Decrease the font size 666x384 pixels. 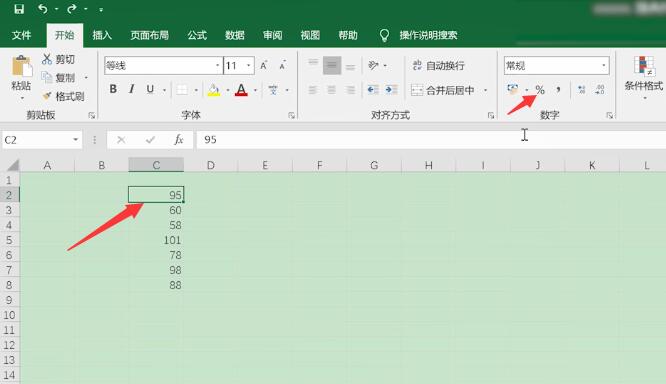tap(282, 65)
